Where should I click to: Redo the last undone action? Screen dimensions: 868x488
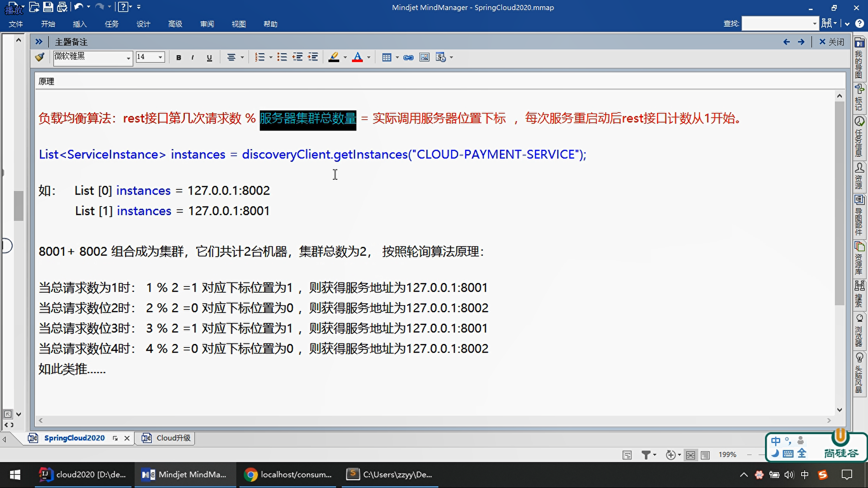pos(99,7)
